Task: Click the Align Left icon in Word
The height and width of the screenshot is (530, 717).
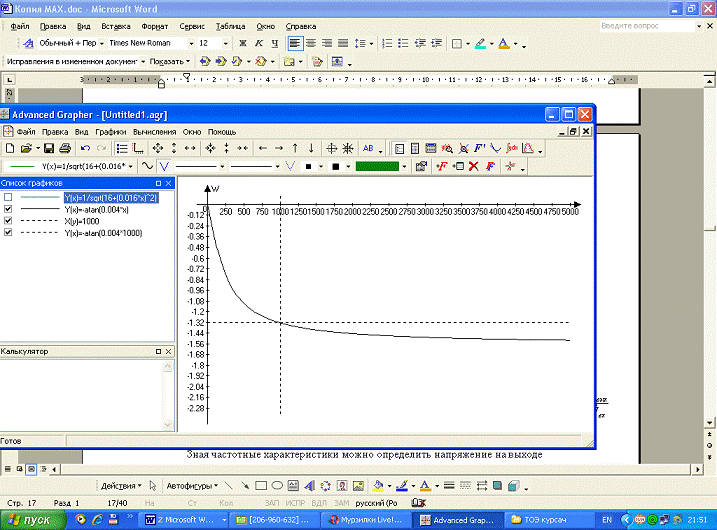Action: pos(295,44)
